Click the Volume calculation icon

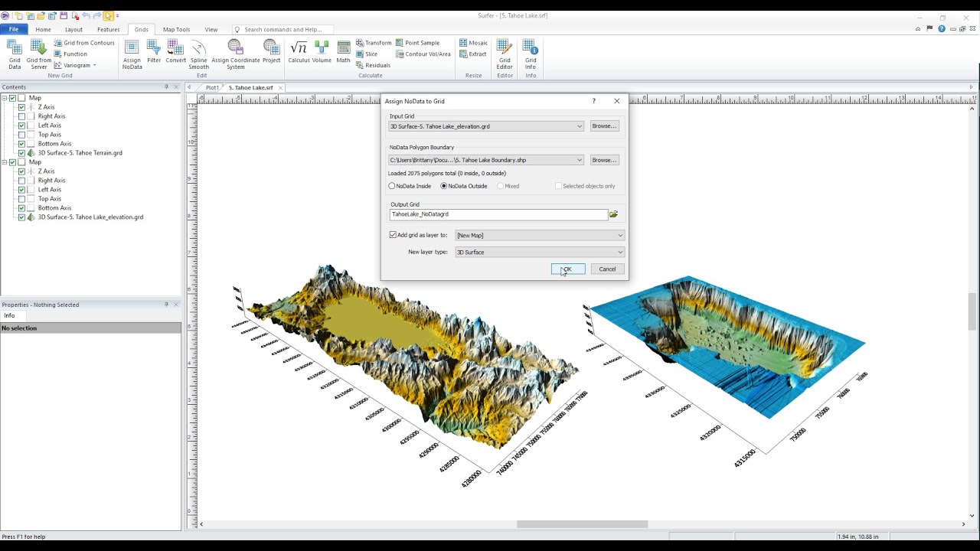point(322,52)
